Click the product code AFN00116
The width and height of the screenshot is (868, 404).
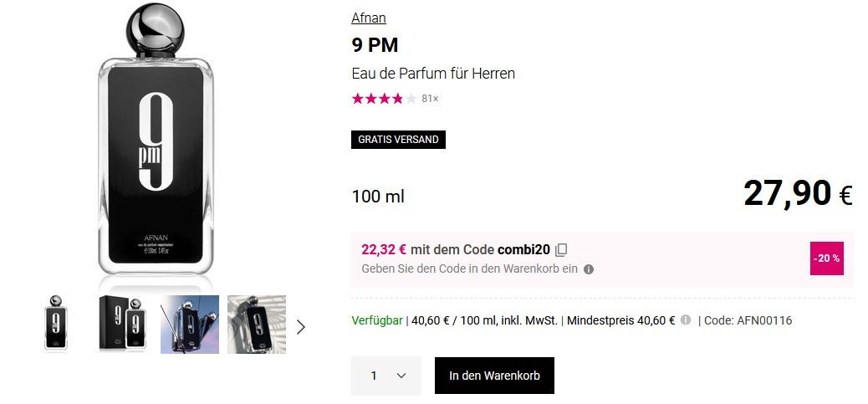click(x=763, y=320)
